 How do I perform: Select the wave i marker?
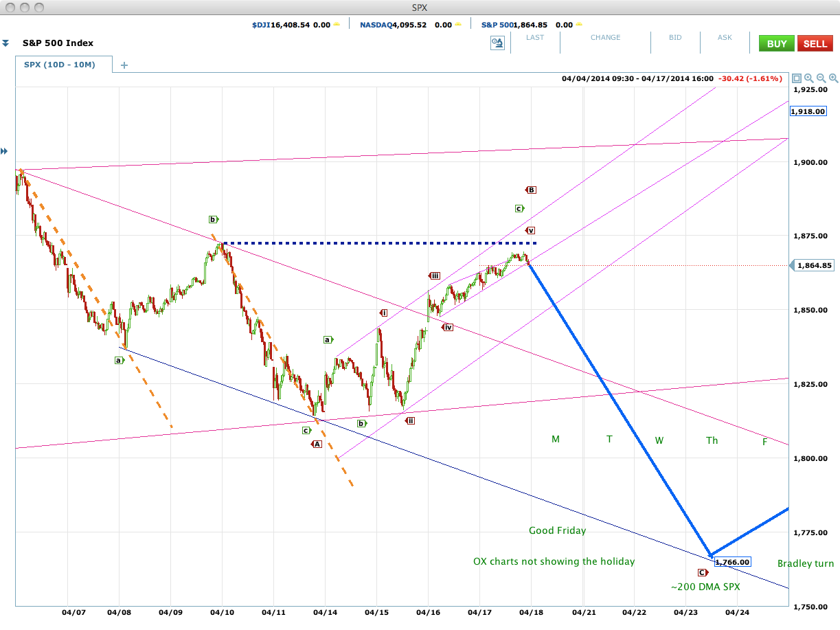pos(383,313)
